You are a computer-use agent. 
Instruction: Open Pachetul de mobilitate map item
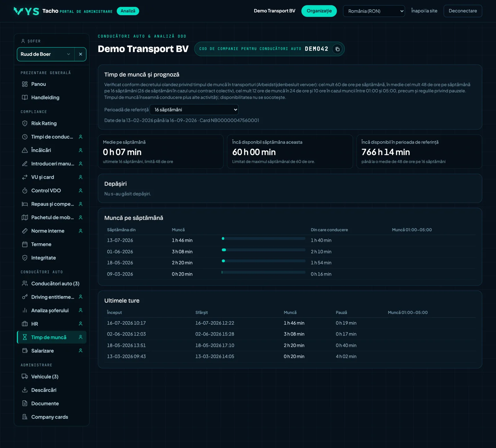pyautogui.click(x=51, y=217)
